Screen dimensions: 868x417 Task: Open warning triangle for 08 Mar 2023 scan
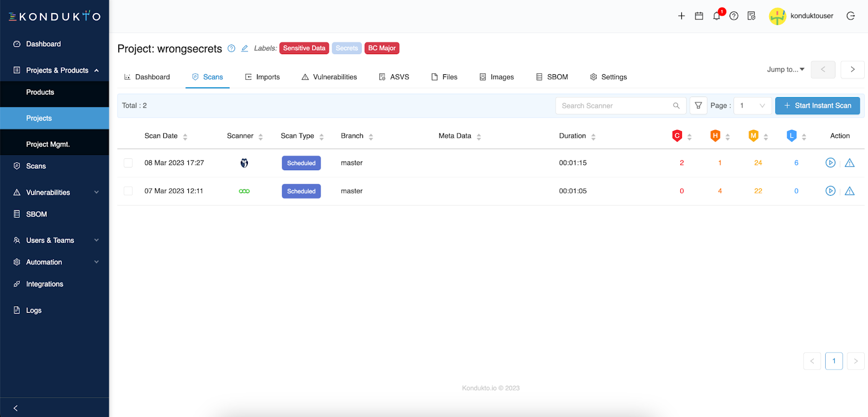pyautogui.click(x=850, y=163)
